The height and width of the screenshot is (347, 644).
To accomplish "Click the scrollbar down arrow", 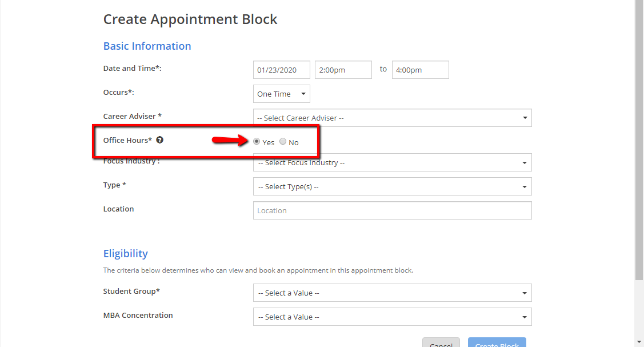I will pyautogui.click(x=639, y=342).
